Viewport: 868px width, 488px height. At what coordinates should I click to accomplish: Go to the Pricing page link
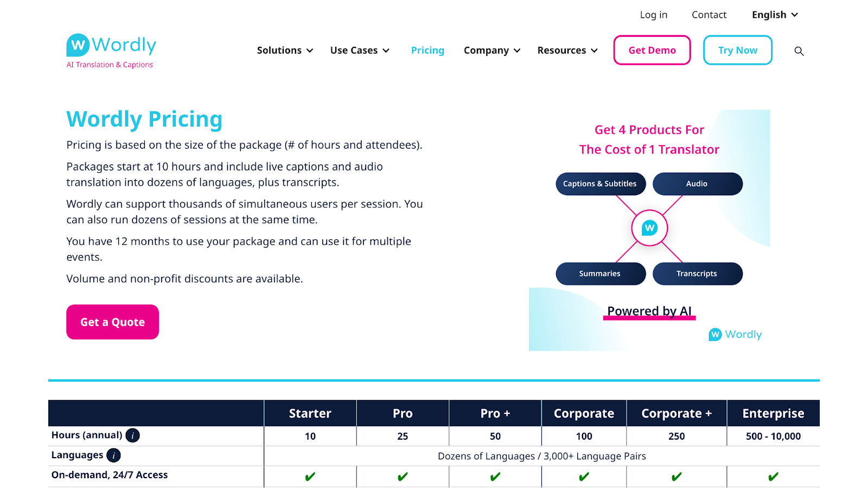pos(427,50)
